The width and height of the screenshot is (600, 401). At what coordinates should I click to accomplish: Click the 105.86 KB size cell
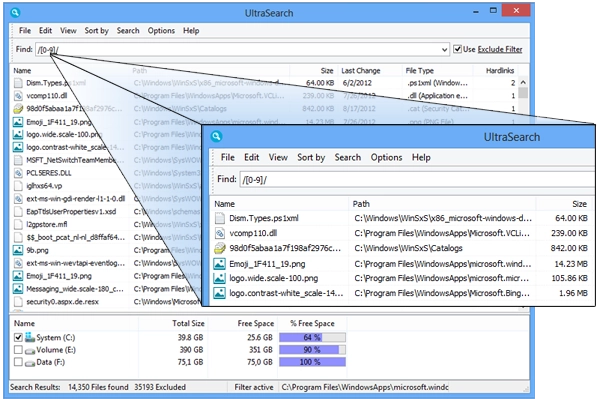(x=569, y=279)
